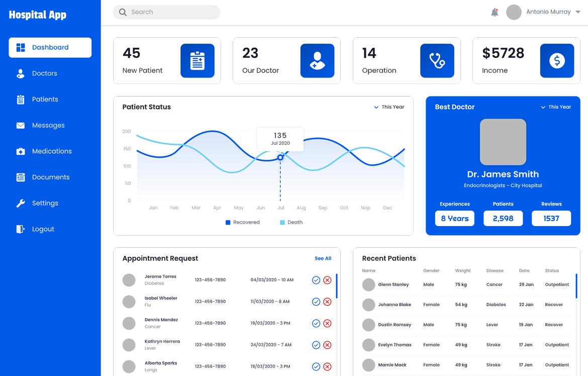Click the Logout icon in sidebar
Screen dimensions: 588x376
[x=21, y=229]
